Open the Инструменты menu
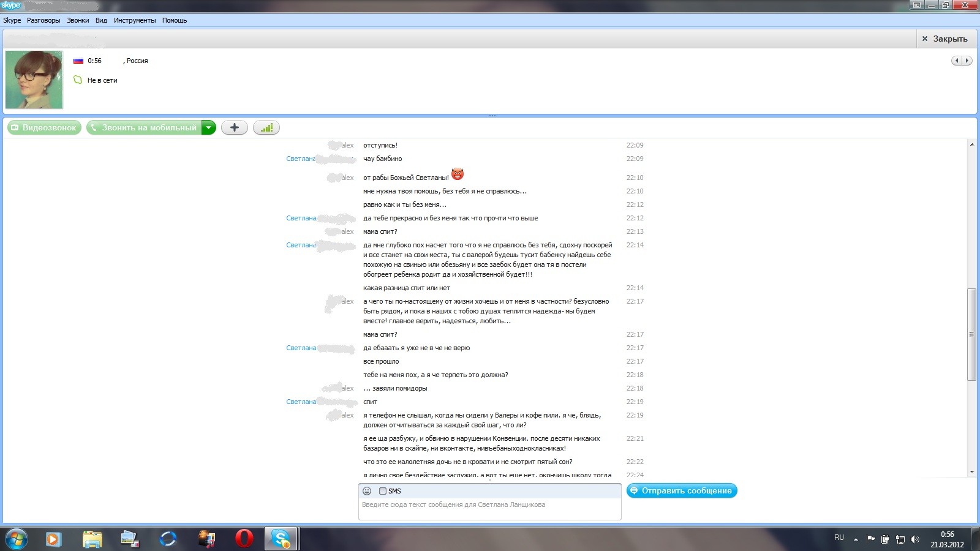Screen dimensions: 980x551 [135, 20]
